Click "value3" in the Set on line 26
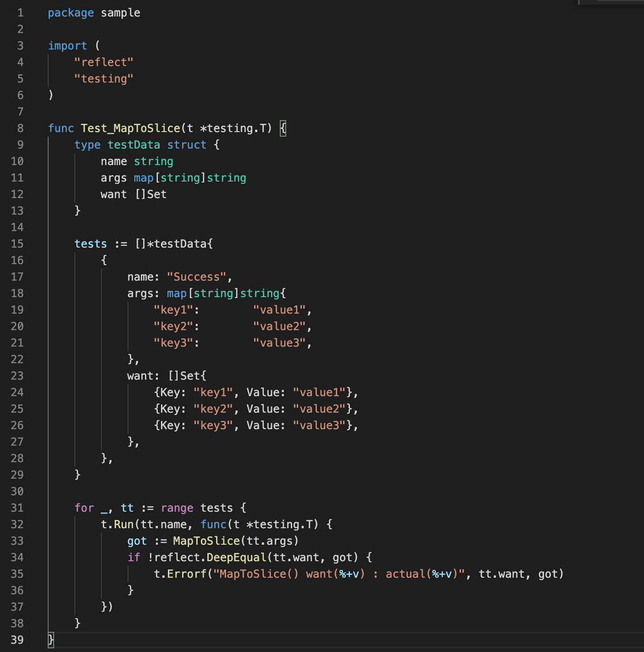This screenshot has width=644, height=652. (319, 425)
